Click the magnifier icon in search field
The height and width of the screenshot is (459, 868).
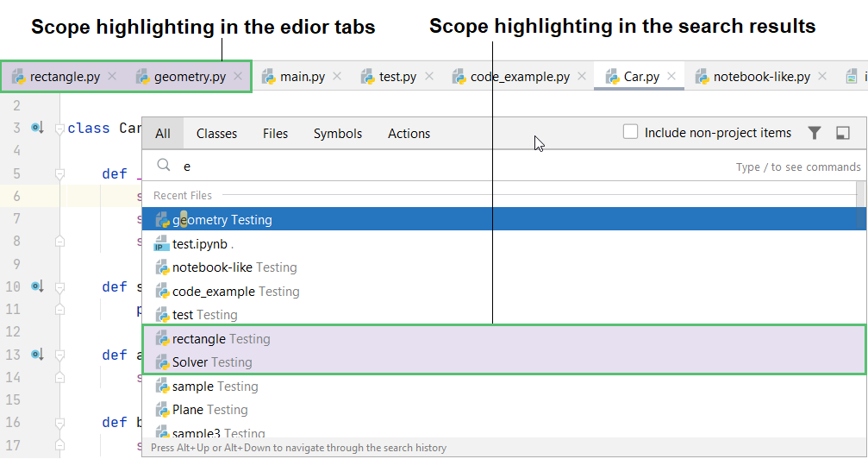point(163,166)
